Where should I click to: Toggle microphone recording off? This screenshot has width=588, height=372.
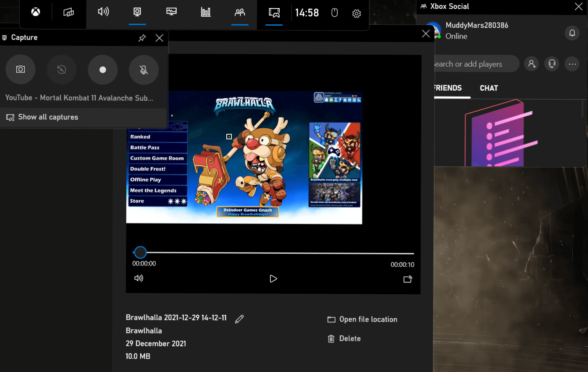[143, 70]
